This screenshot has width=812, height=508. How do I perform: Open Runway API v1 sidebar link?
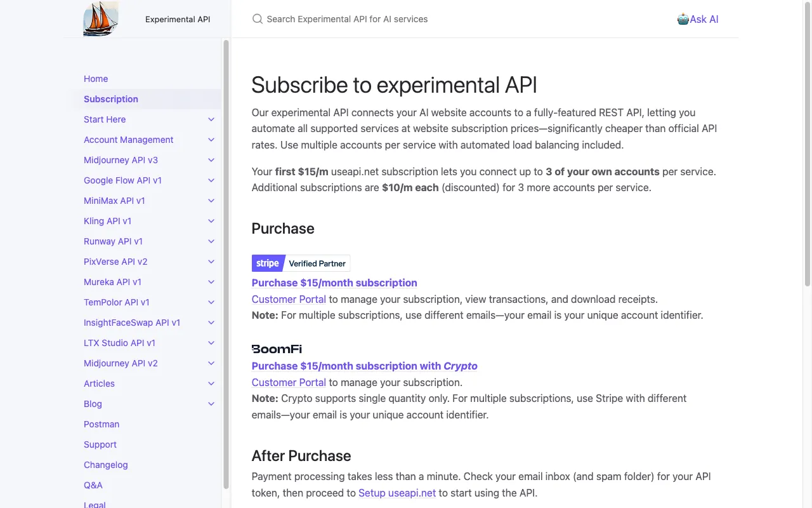coord(113,241)
